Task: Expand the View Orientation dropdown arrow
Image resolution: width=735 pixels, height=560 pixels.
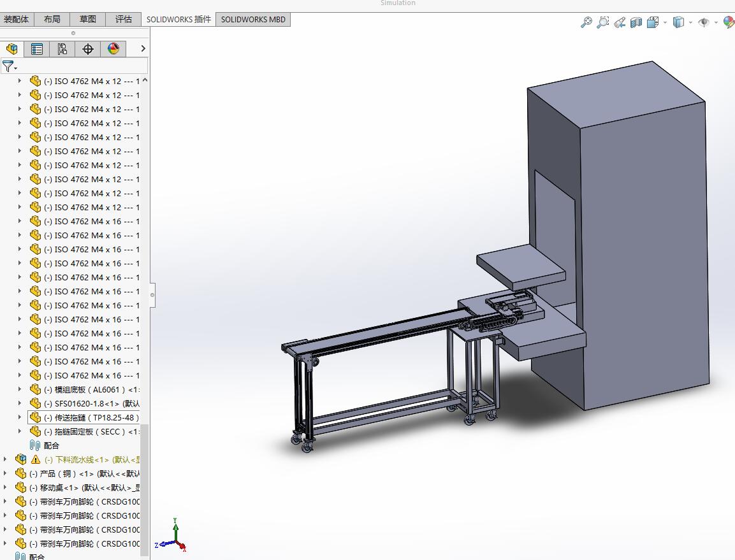Action: coord(665,22)
